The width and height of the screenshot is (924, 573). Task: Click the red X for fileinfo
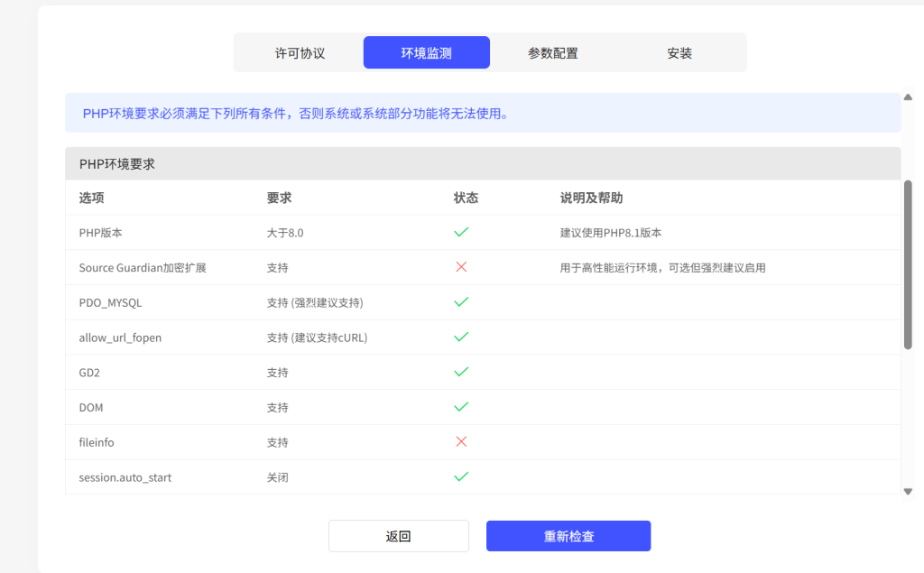pos(461,442)
